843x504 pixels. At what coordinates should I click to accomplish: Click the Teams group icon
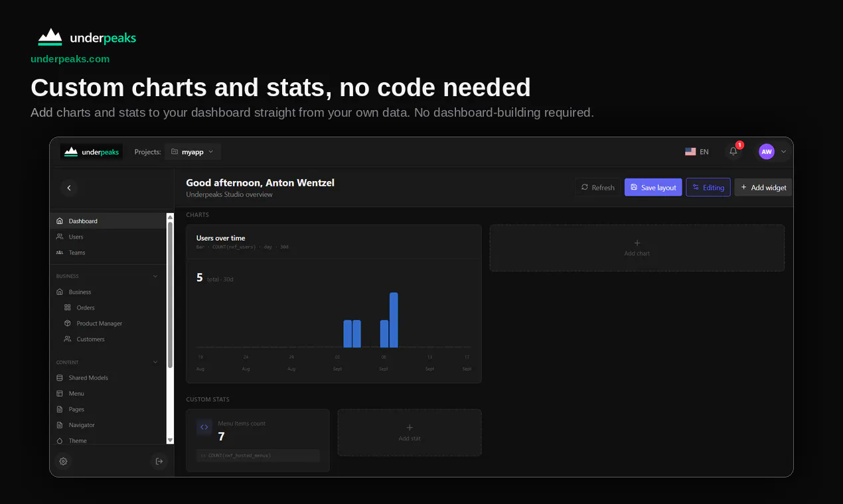point(60,253)
